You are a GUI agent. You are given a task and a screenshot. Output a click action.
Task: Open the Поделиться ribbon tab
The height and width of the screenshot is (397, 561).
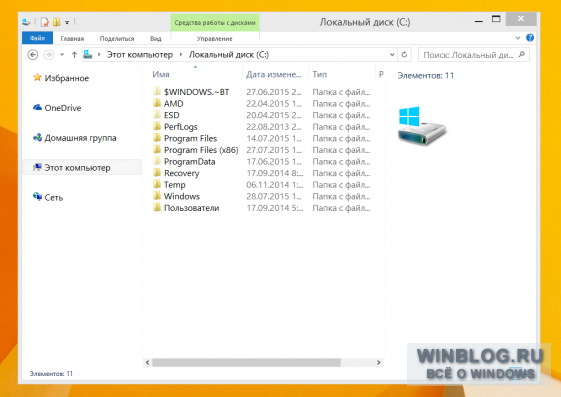tap(117, 38)
